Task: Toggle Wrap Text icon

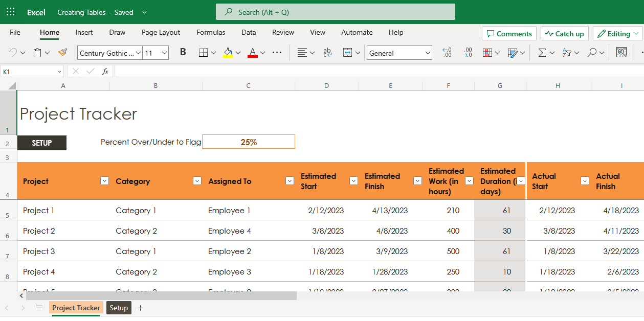Action: tap(328, 53)
